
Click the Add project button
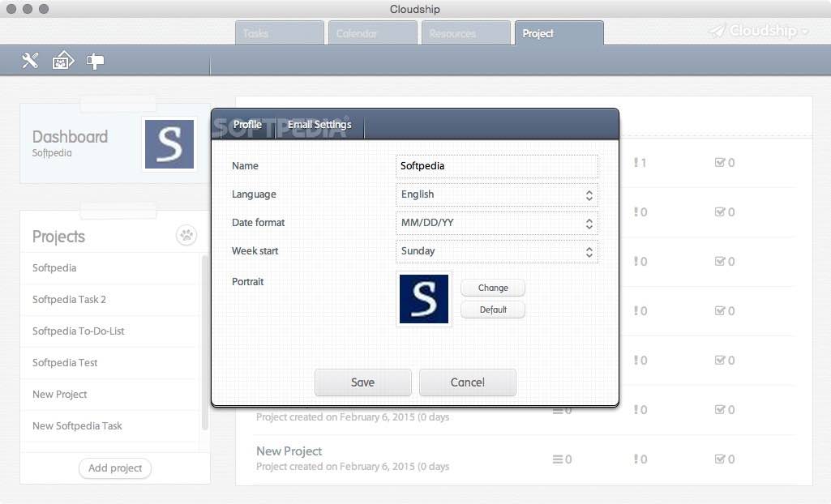115,468
